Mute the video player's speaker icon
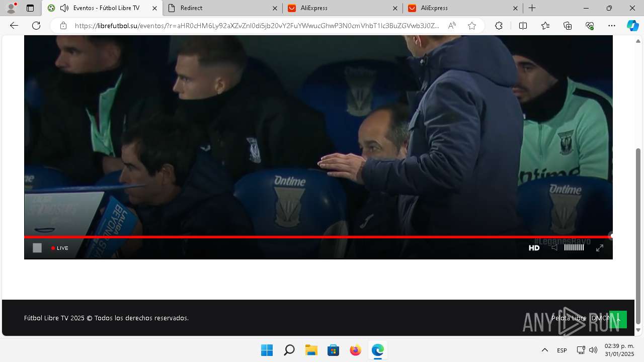This screenshot has height=362, width=644. pyautogui.click(x=554, y=247)
